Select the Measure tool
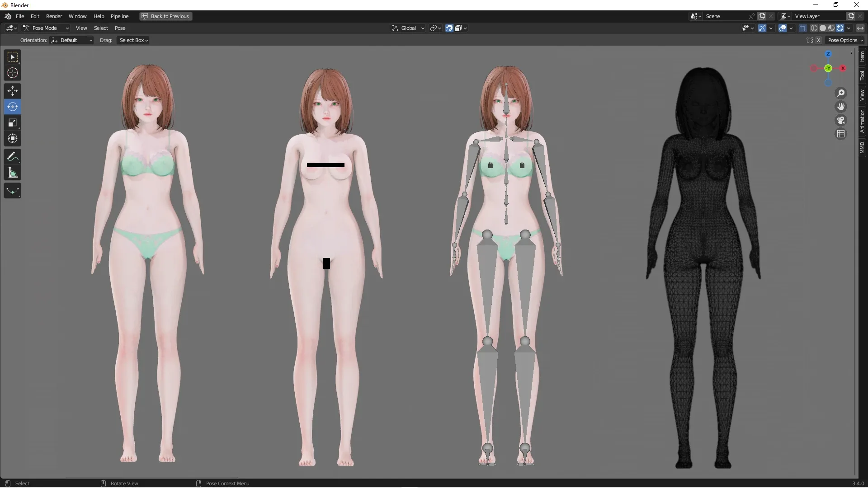This screenshot has height=488, width=868. pyautogui.click(x=12, y=173)
